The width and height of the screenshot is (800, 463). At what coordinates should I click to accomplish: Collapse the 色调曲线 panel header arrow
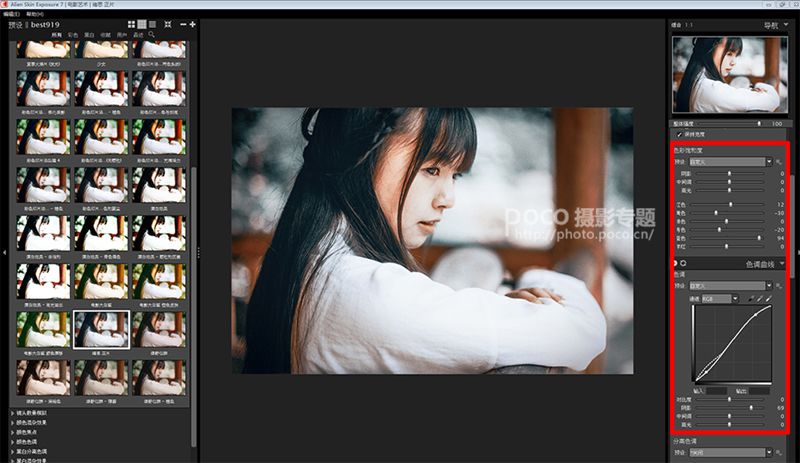[783, 264]
